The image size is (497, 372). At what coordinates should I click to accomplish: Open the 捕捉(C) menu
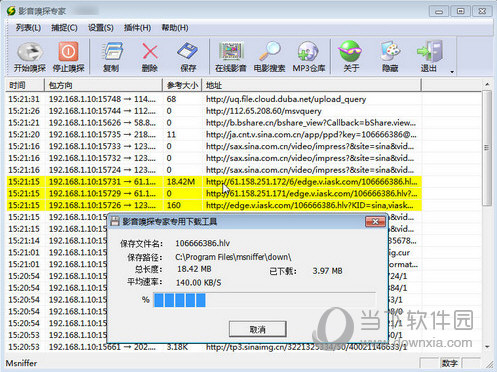coord(64,28)
